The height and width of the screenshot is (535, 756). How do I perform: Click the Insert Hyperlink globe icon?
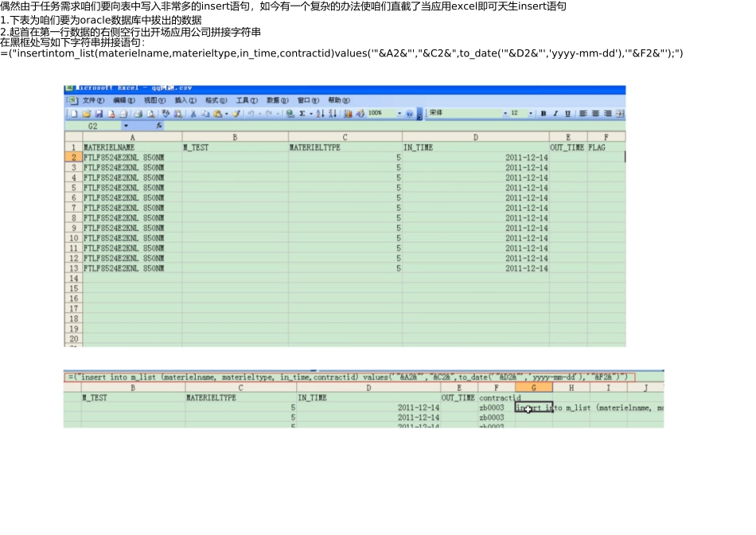pyautogui.click(x=290, y=114)
